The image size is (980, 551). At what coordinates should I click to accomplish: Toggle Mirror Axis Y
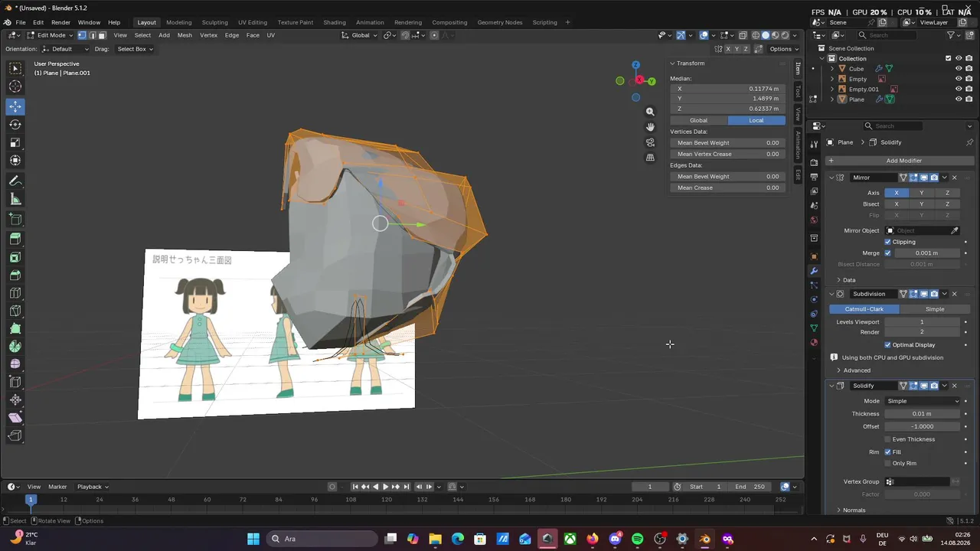pyautogui.click(x=921, y=193)
